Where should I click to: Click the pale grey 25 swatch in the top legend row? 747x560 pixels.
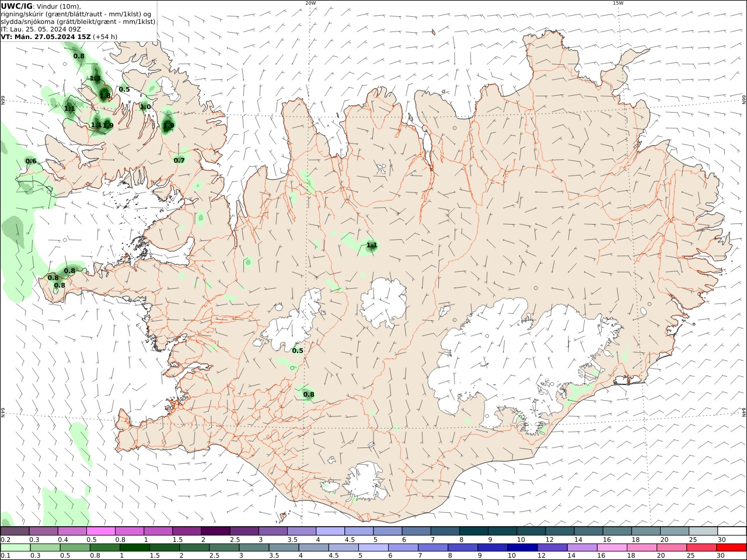703,531
